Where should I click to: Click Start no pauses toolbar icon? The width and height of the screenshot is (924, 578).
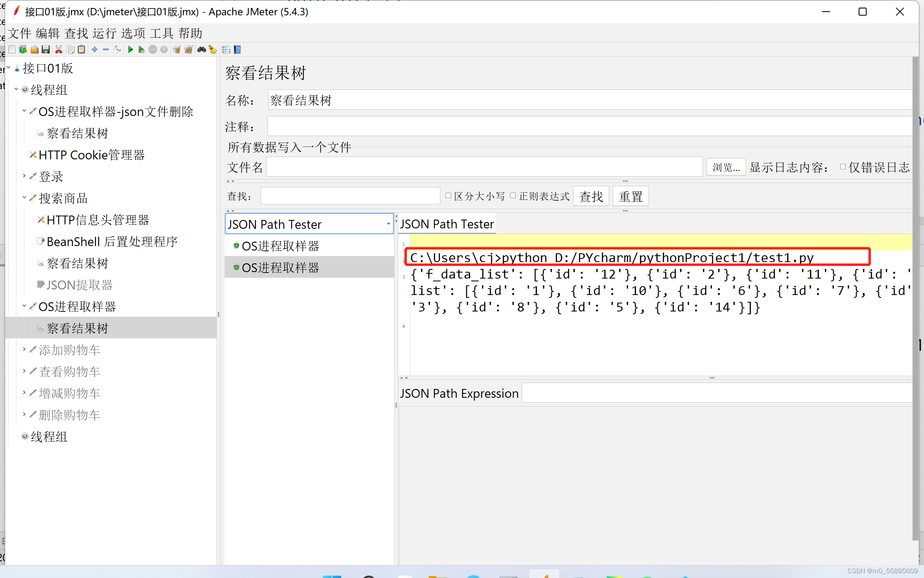click(x=141, y=49)
